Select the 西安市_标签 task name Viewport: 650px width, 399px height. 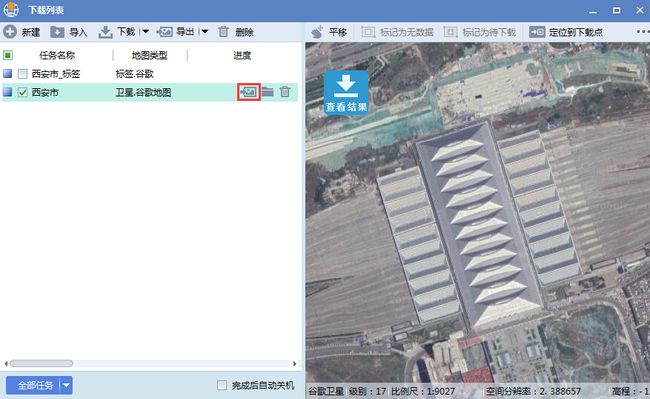(x=56, y=74)
